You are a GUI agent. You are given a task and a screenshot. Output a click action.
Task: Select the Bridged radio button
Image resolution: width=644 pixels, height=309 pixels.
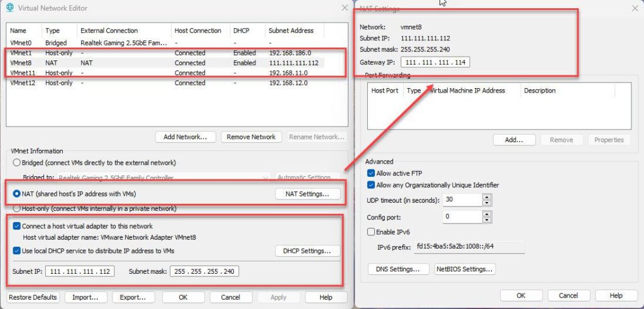[x=17, y=162]
